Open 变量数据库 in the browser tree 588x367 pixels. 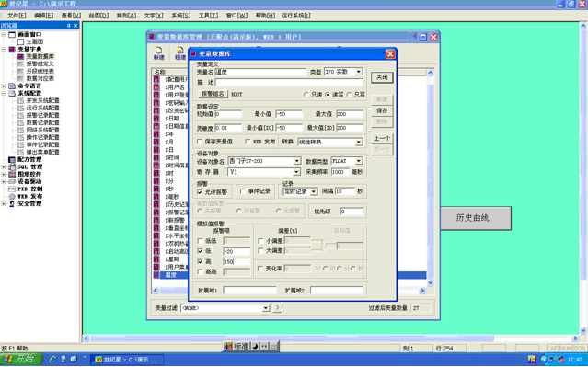(x=40, y=57)
